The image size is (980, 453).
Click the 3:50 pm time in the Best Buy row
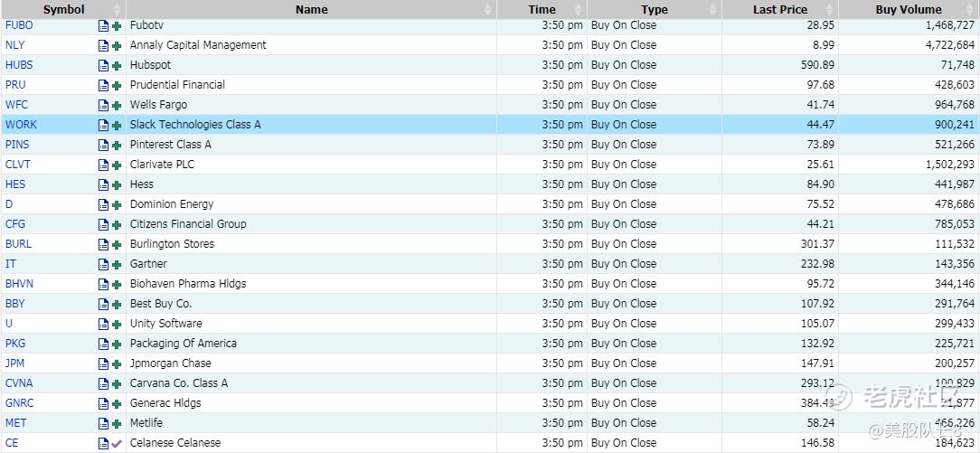pyautogui.click(x=562, y=304)
